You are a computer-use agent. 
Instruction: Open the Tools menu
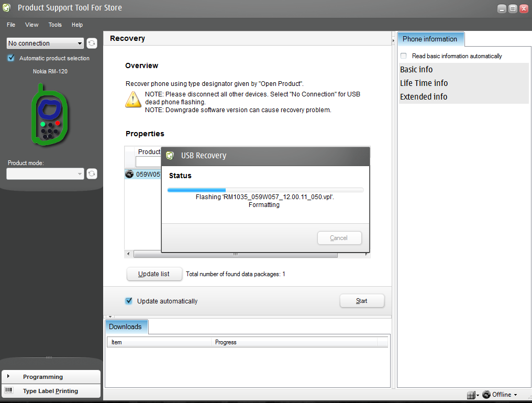coord(55,25)
